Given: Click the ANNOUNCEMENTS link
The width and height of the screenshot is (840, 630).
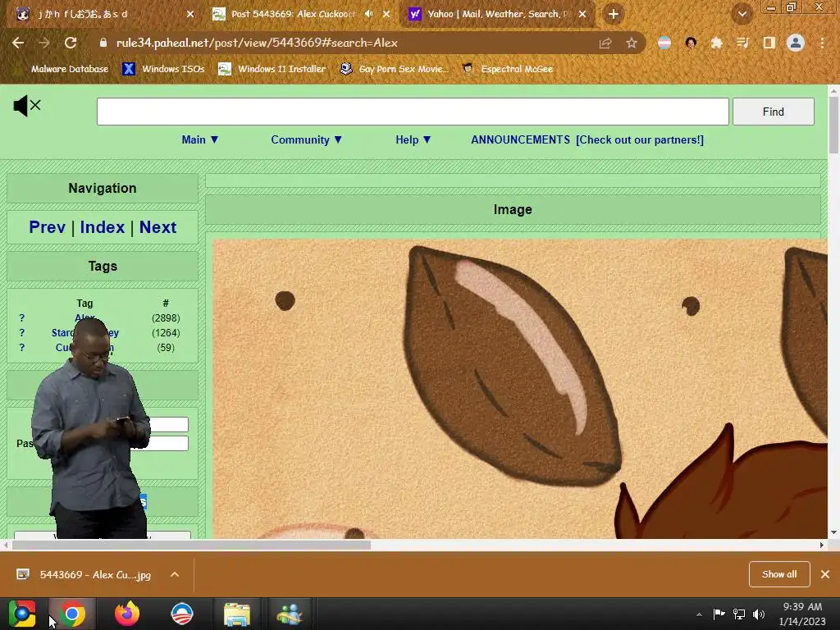Looking at the screenshot, I should coord(520,139).
